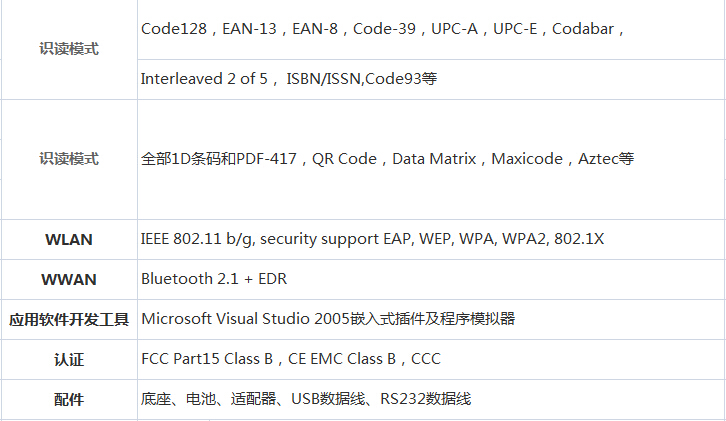Click the WLAN row label
The height and width of the screenshot is (421, 726).
tap(69, 239)
